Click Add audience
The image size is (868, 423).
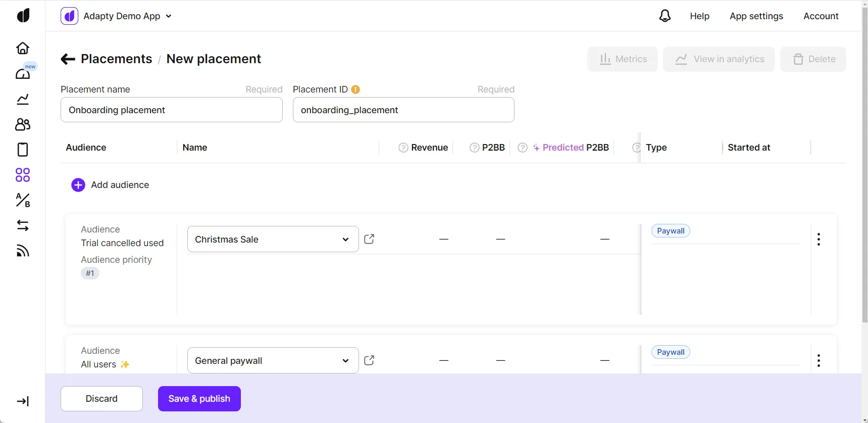coord(110,185)
